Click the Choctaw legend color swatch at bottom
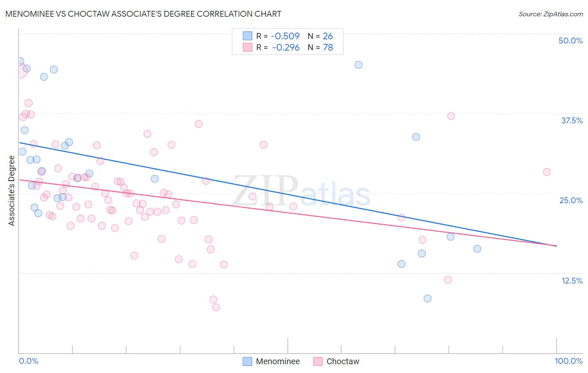 [318, 361]
